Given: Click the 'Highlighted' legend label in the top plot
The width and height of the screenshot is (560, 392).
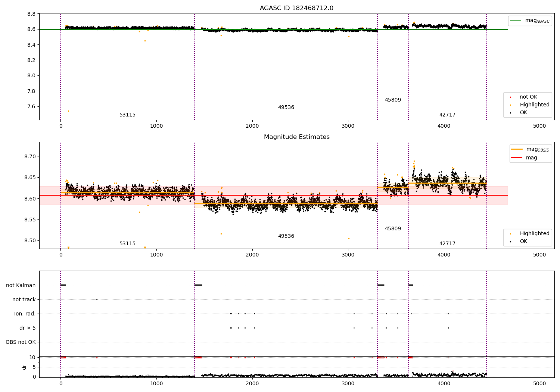Looking at the screenshot, I should (535, 105).
